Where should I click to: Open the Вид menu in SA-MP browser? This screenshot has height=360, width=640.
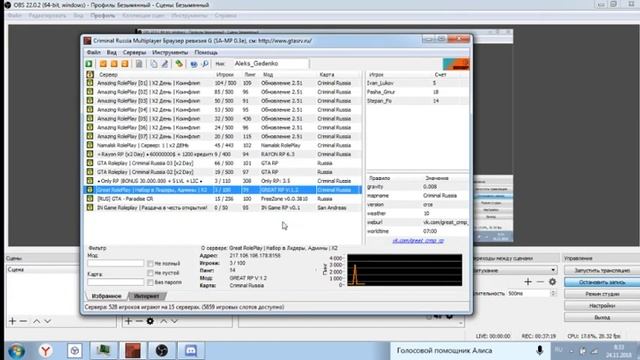click(x=111, y=52)
